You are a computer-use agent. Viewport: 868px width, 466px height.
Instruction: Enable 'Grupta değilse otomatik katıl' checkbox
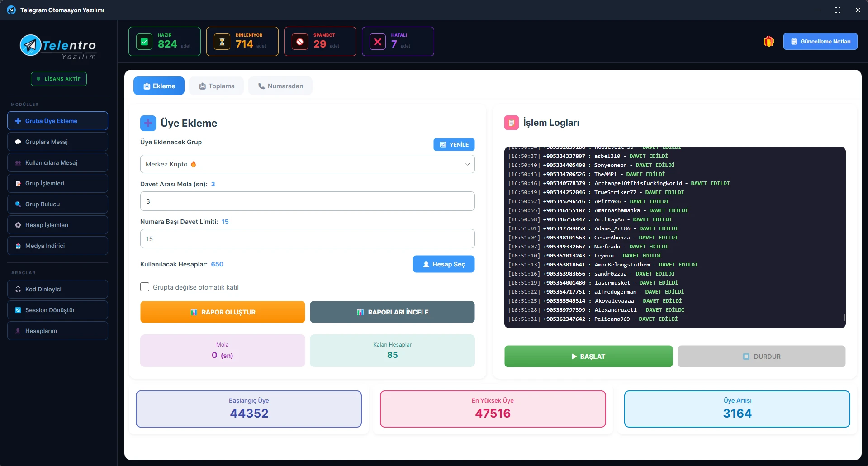[x=145, y=287]
